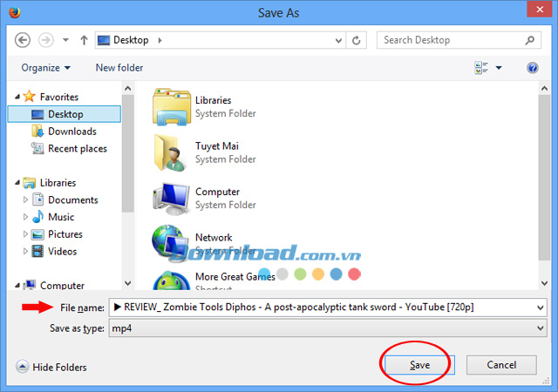This screenshot has width=558, height=392.
Task: Expand the Documents library
Action: [x=25, y=199]
